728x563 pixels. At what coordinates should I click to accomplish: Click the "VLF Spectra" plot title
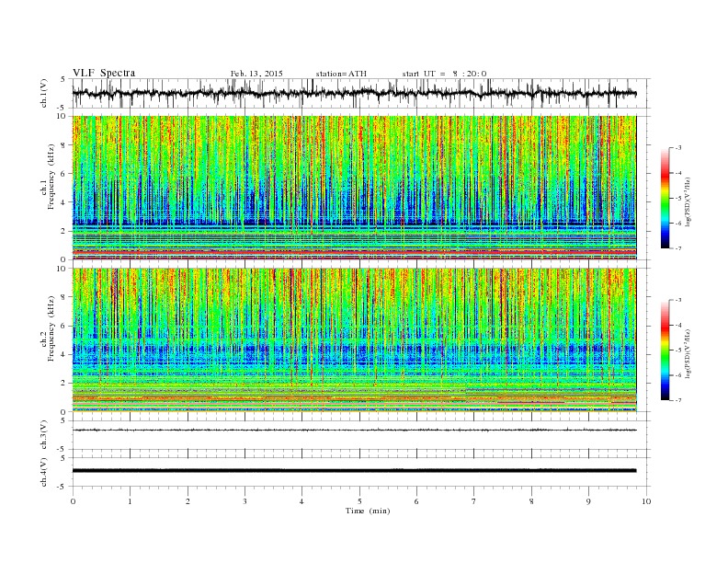(104, 73)
